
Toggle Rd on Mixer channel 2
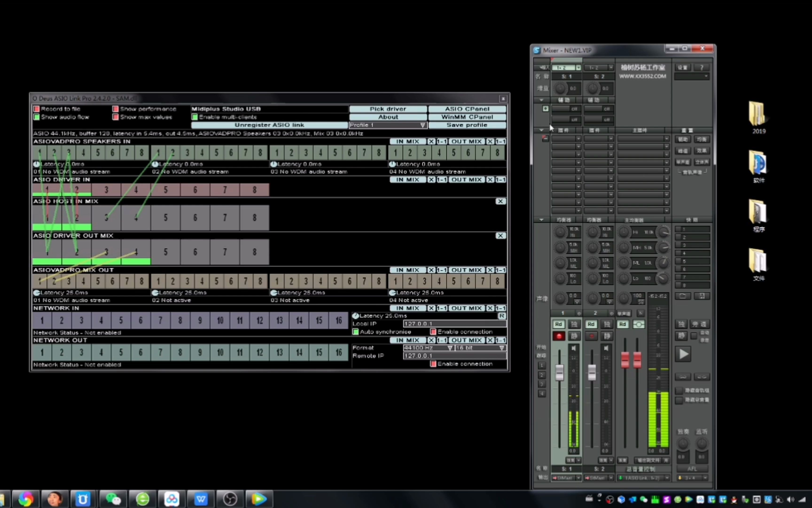[591, 324]
